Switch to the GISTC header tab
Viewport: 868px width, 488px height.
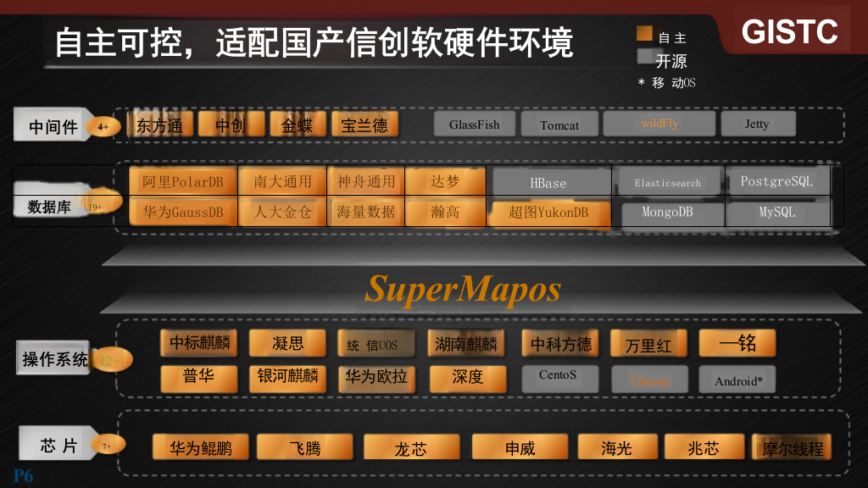pos(790,31)
